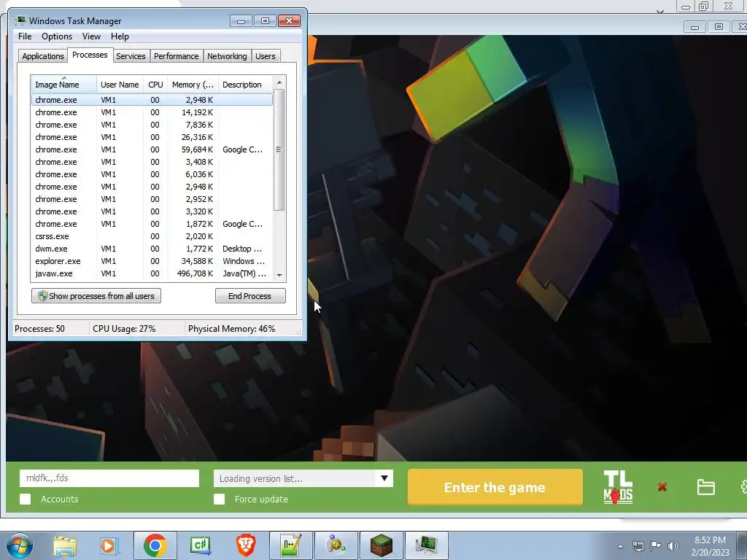Click the username field containing mldfk.,.fds
The image size is (747, 560).
[109, 478]
